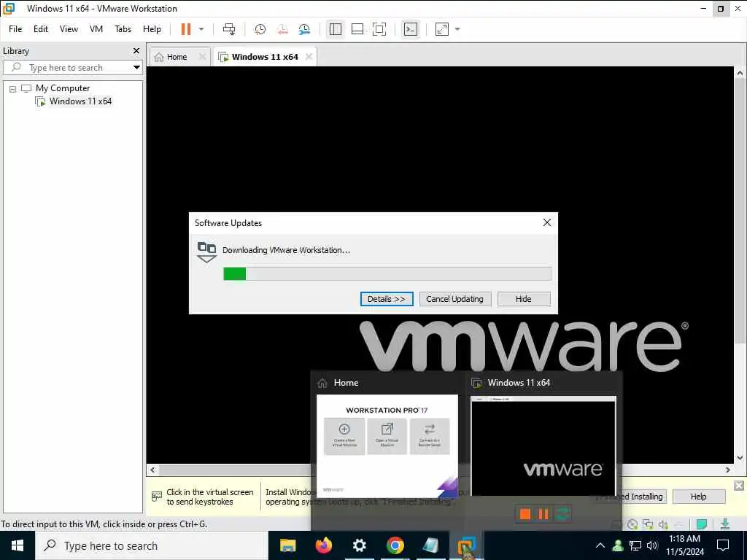Select Windows 11 x64 in library tree
The height and width of the screenshot is (560, 747).
(80, 101)
